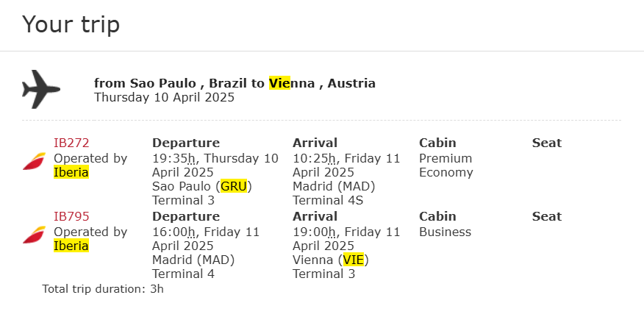644x317 pixels.
Task: Click highlighted Iberia operator under IB795
Action: pyautogui.click(x=71, y=246)
